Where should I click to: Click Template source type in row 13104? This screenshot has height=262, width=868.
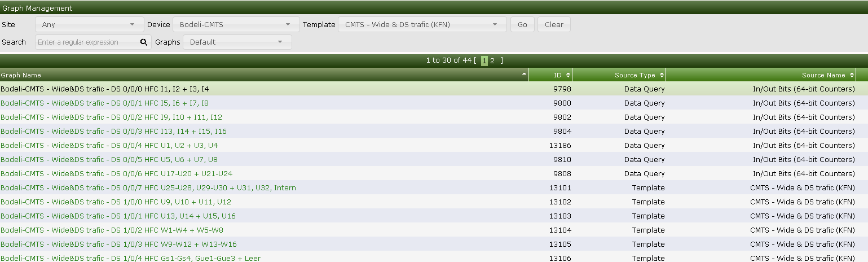[x=648, y=230]
